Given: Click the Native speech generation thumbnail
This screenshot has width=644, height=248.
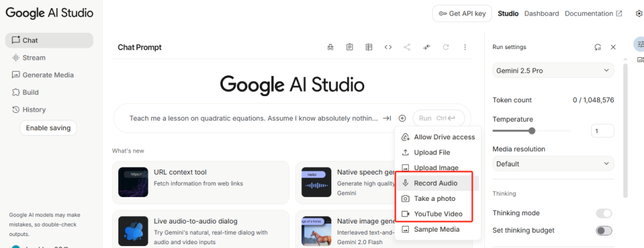Looking at the screenshot, I should (x=316, y=182).
